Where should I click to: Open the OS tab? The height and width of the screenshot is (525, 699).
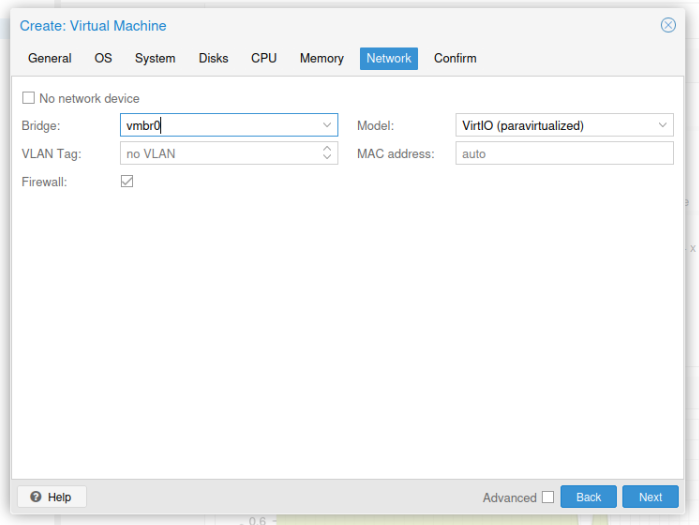103,58
